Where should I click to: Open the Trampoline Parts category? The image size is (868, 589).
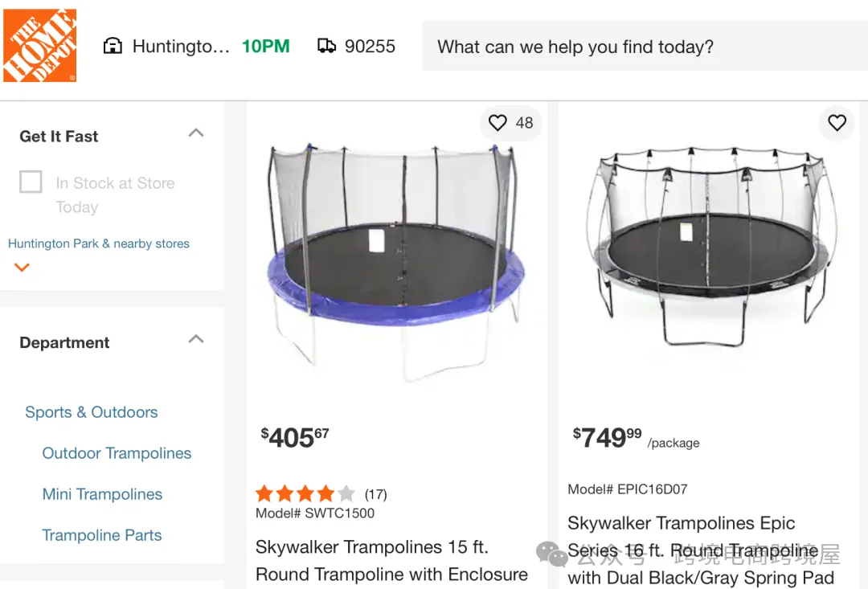(102, 535)
